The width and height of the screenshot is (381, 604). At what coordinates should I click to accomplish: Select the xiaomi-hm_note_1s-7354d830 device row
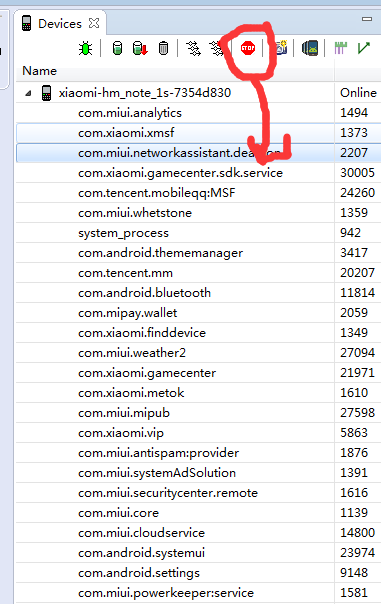(198, 92)
